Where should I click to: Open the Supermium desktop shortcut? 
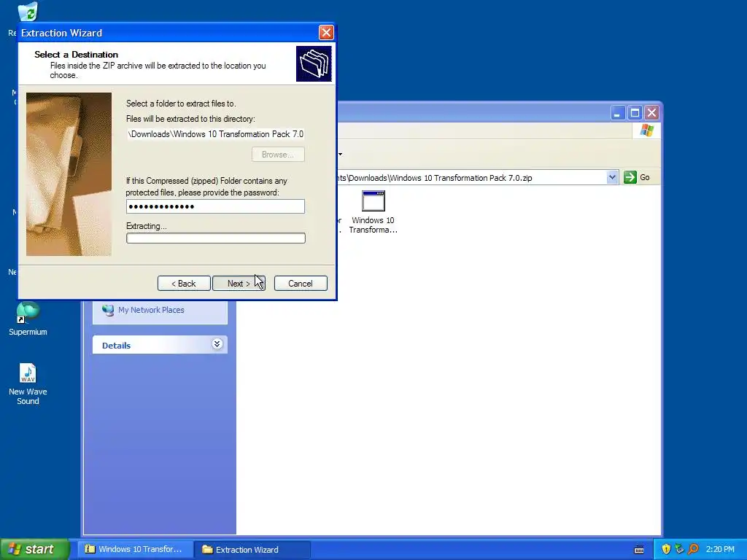28,319
